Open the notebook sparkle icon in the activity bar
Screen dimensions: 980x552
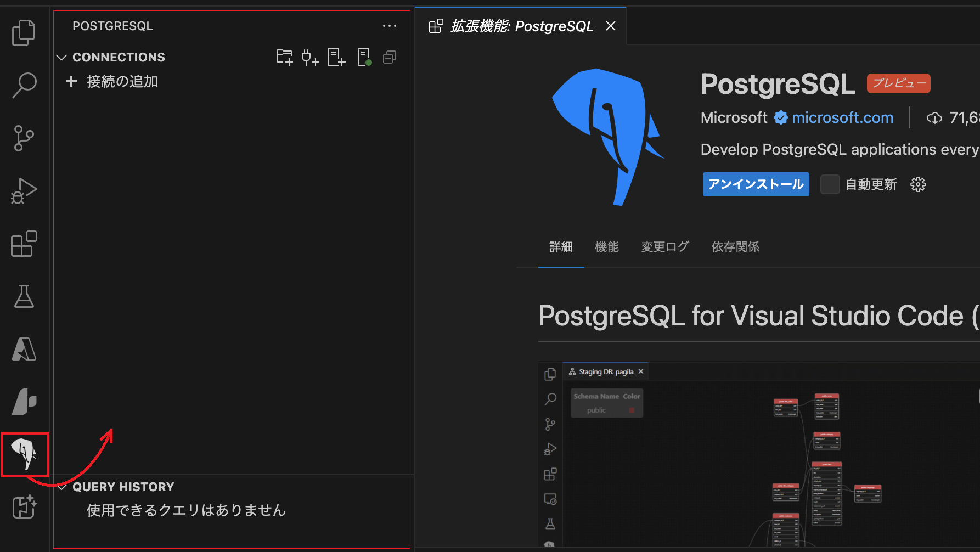pos(24,506)
